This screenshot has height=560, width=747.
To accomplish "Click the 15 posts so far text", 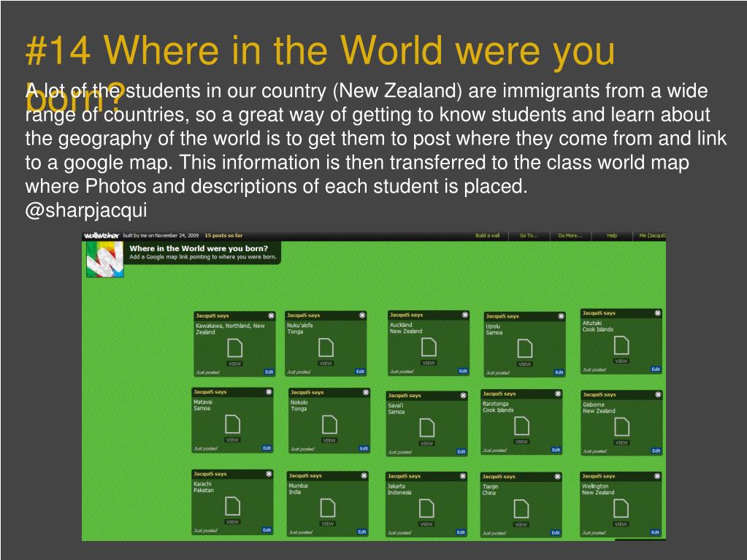I will tap(223, 236).
